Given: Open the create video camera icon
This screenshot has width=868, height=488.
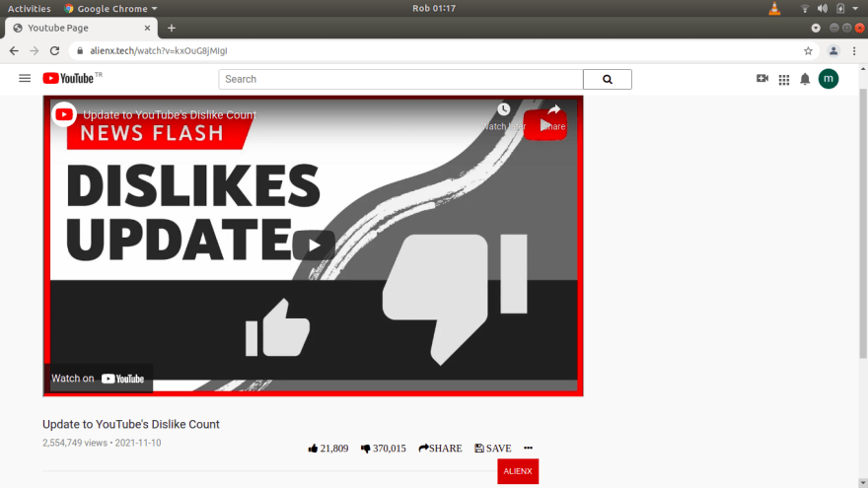Looking at the screenshot, I should (x=761, y=79).
